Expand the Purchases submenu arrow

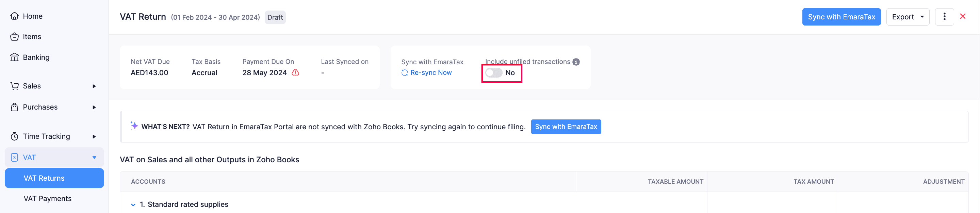[x=94, y=107]
